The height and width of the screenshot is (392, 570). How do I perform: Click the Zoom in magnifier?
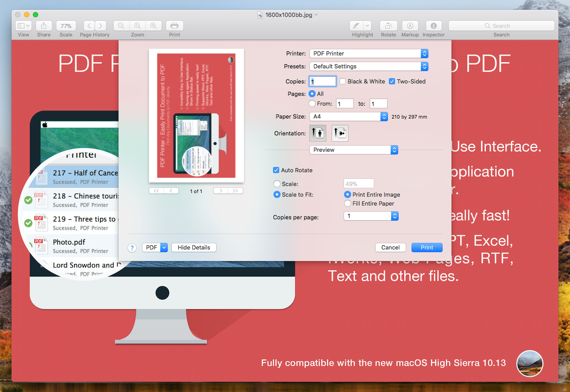[x=154, y=26]
